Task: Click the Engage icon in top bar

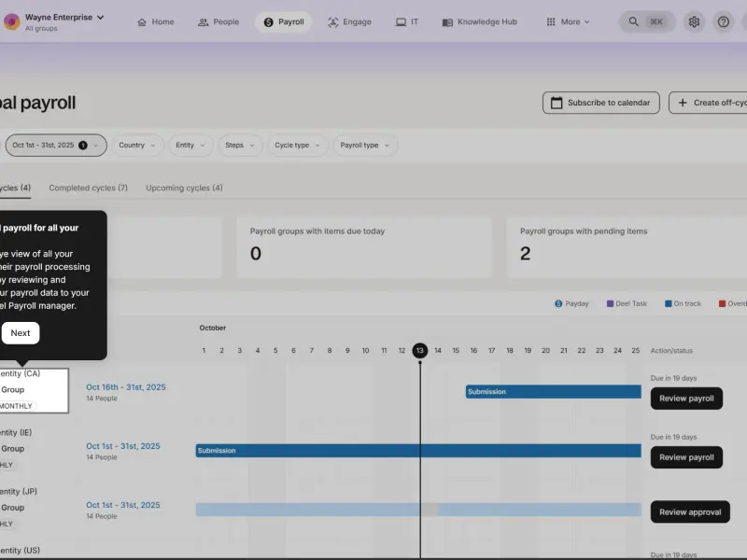Action: coord(333,21)
